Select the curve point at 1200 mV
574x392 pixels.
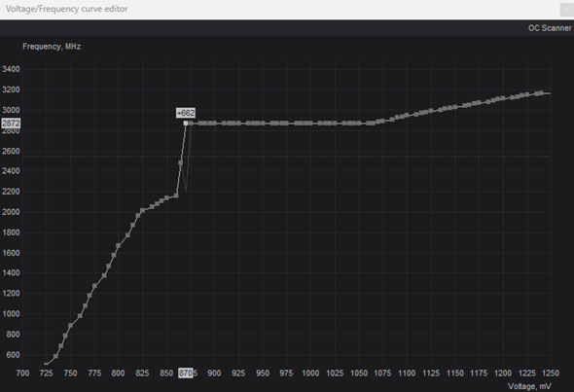(x=503, y=98)
